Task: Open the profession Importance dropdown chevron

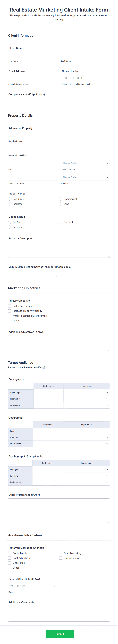Action: (x=107, y=405)
